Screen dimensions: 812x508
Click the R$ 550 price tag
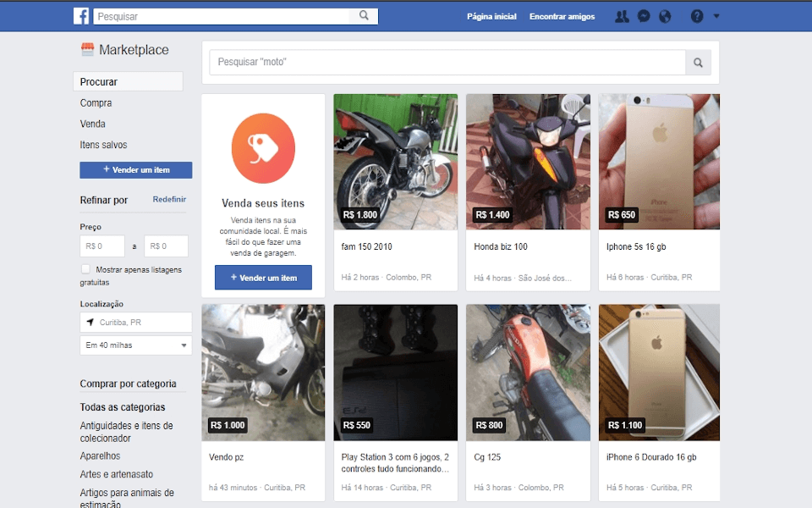pyautogui.click(x=357, y=425)
